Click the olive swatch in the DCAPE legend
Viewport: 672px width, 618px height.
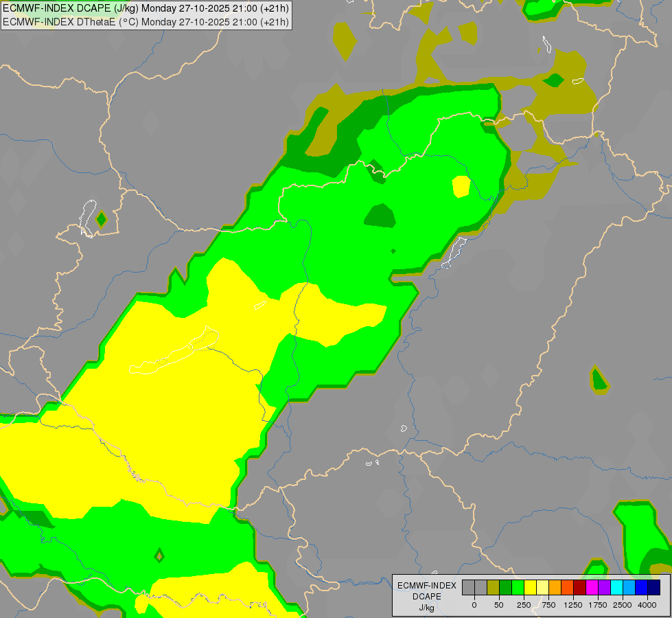[494, 587]
